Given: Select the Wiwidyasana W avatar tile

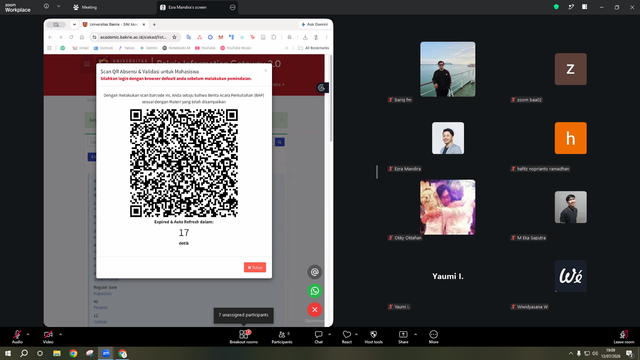Looking at the screenshot, I should tap(571, 276).
